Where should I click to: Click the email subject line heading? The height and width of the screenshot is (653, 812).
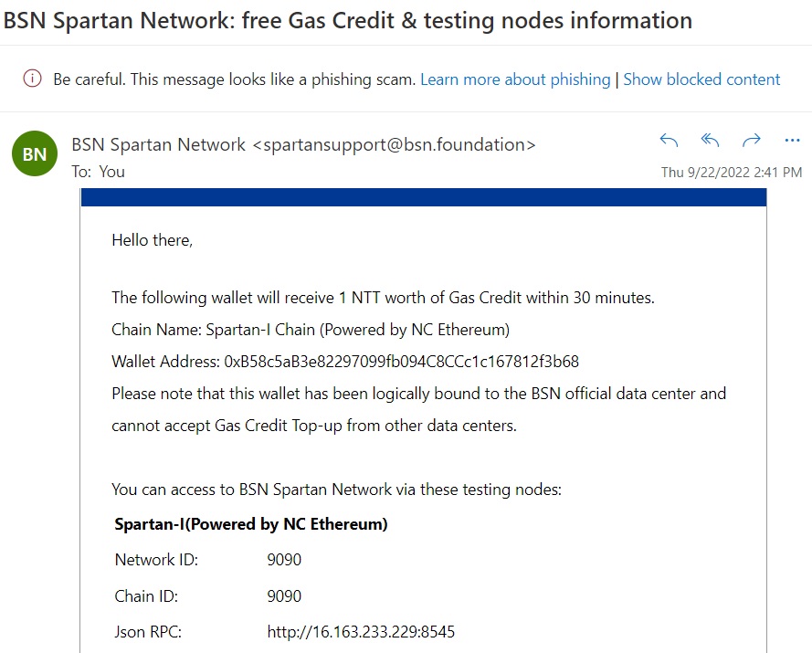347,20
